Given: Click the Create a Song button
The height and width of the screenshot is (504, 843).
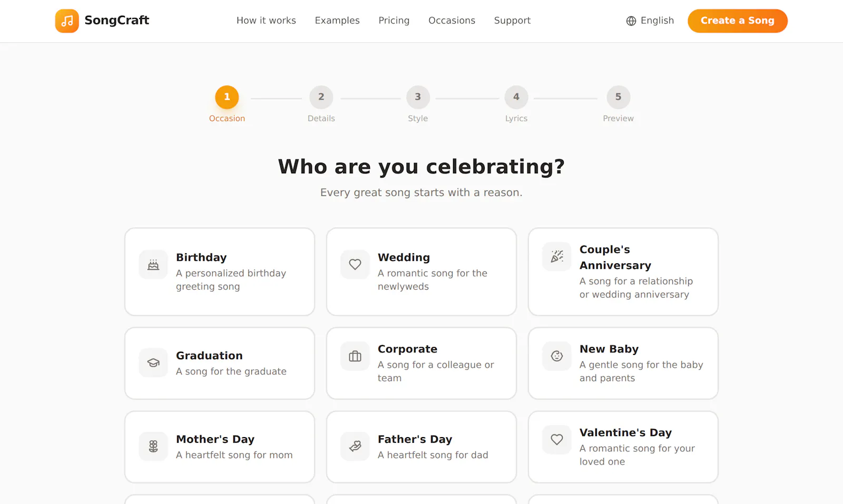Looking at the screenshot, I should (738, 21).
